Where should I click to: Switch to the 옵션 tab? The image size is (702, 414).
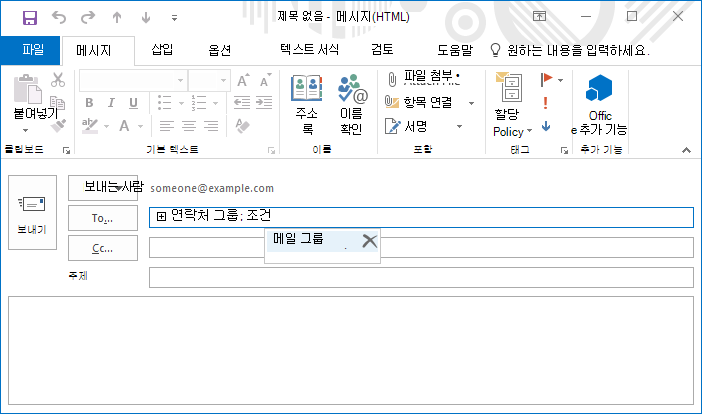tap(219, 50)
